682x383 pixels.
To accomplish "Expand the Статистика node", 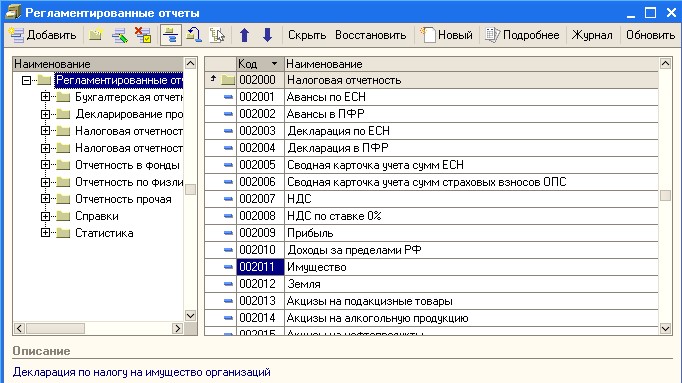I will 46,233.
